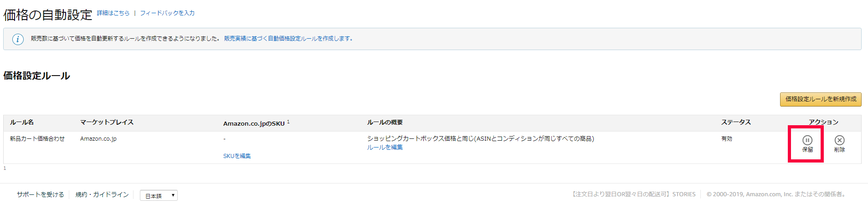This screenshot has width=868, height=224.
Task: Click the pause (保留) icon for the rule
Action: (x=807, y=141)
